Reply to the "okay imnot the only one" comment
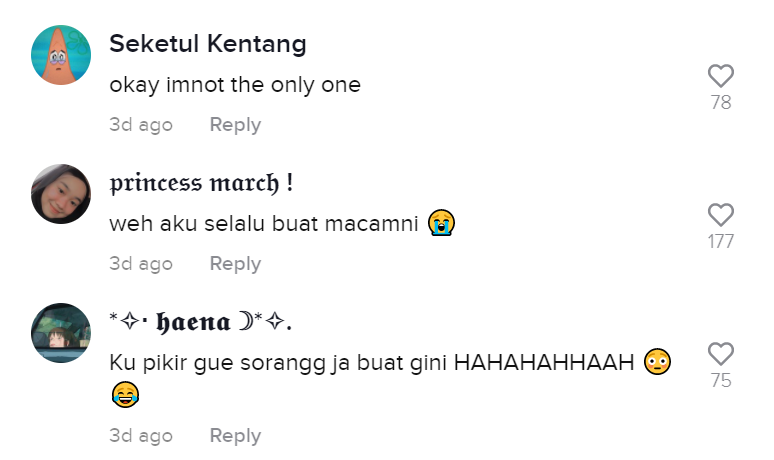 [235, 125]
